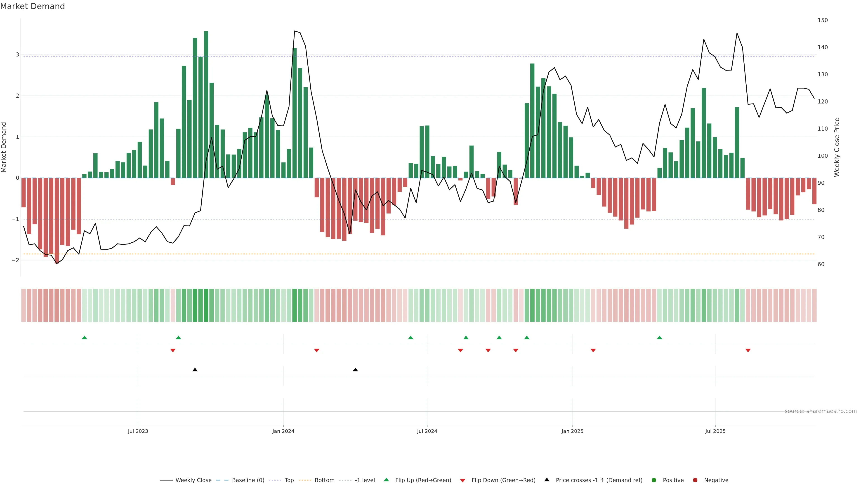Click the Market Demand chart title
The height and width of the screenshot is (488, 868).
[32, 6]
